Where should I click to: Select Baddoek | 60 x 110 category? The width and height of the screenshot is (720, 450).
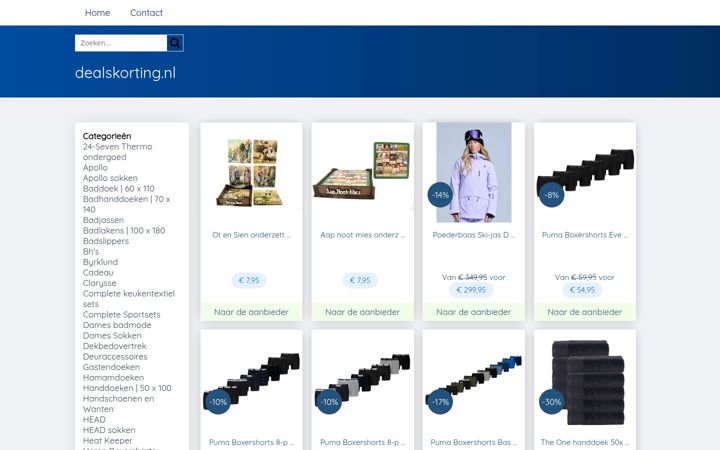click(118, 189)
